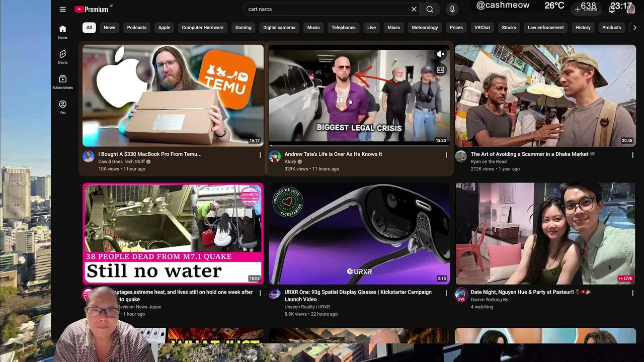This screenshot has width=644, height=362.
Task: Open Ryan on the Road channel avatar
Action: point(461,156)
